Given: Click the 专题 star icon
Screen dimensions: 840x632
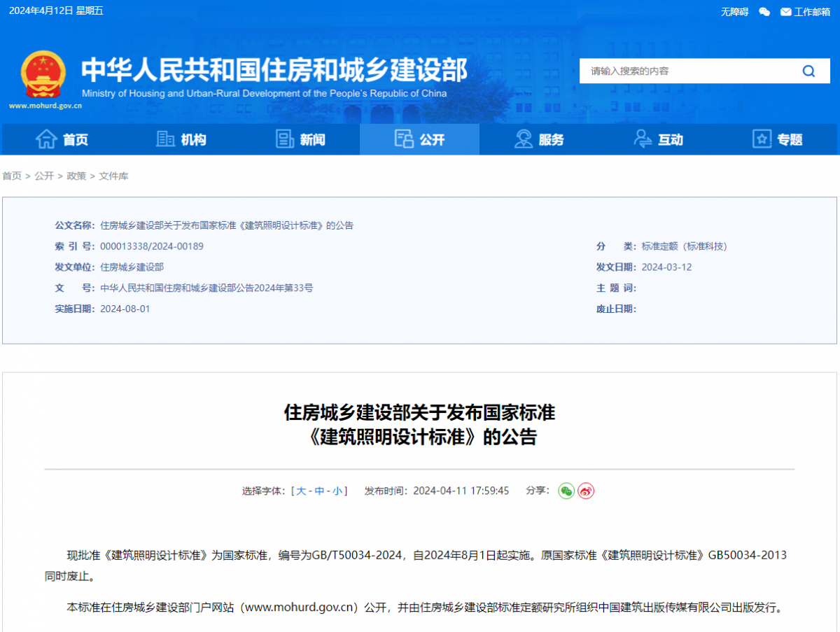Looking at the screenshot, I should coord(762,139).
